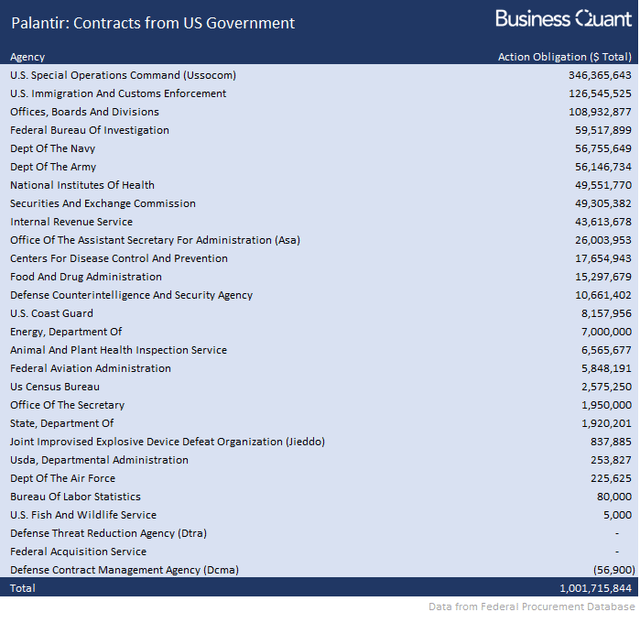This screenshot has width=640, height=623.
Task: Click 'Data from Federal Procurement Database' footnote
Action: pyautogui.click(x=531, y=607)
